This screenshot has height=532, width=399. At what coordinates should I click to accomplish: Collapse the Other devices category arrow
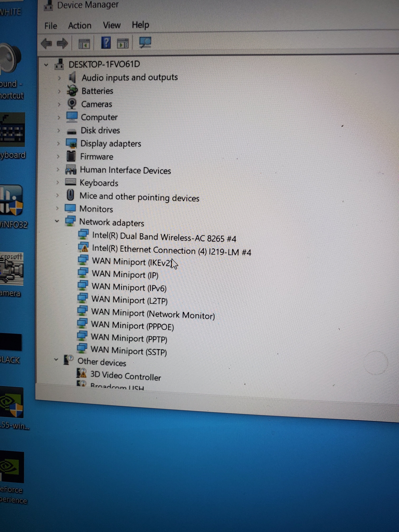(56, 360)
